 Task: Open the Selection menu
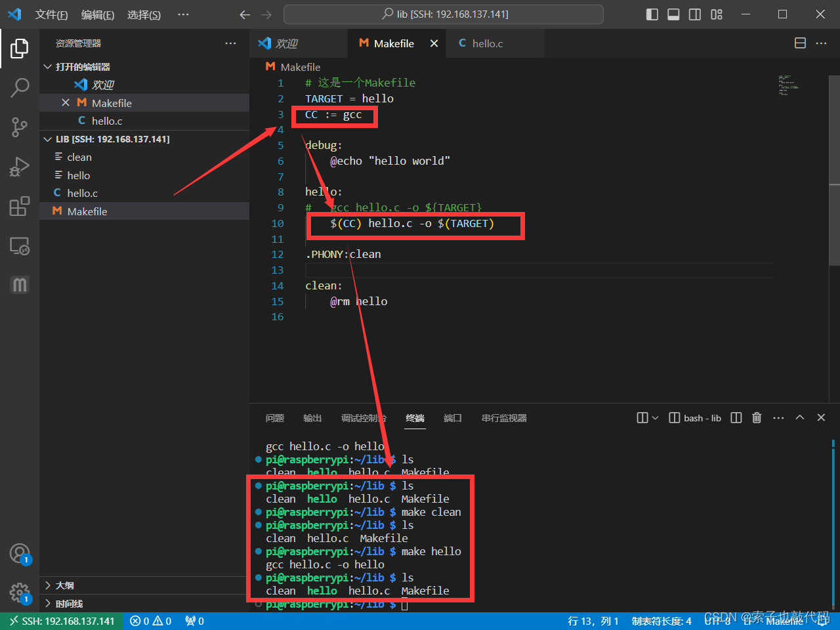click(144, 14)
